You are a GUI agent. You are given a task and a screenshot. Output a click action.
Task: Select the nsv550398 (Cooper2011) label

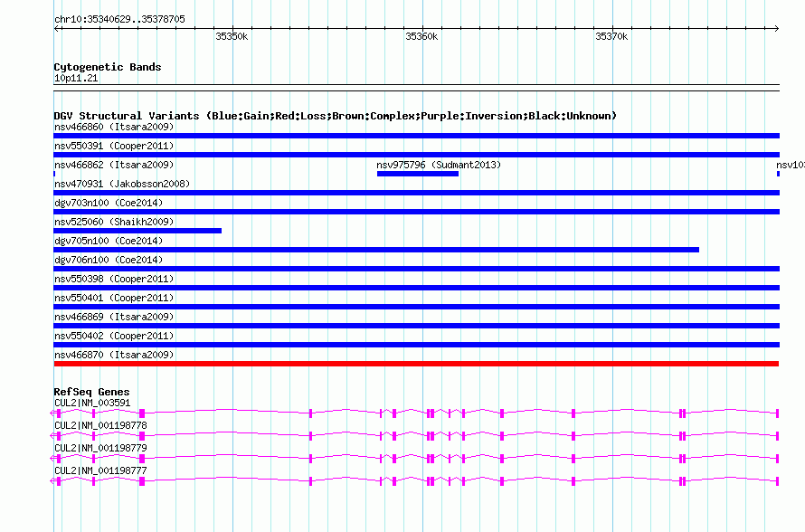(114, 279)
